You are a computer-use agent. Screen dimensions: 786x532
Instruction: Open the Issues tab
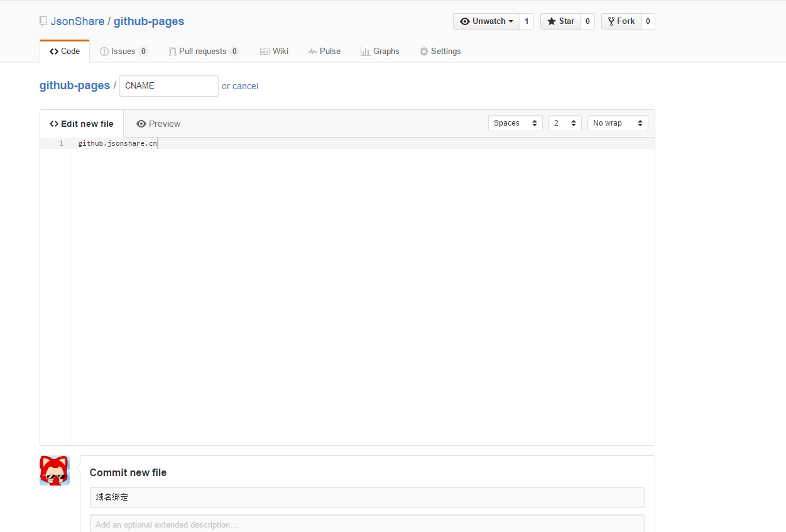pyautogui.click(x=124, y=52)
